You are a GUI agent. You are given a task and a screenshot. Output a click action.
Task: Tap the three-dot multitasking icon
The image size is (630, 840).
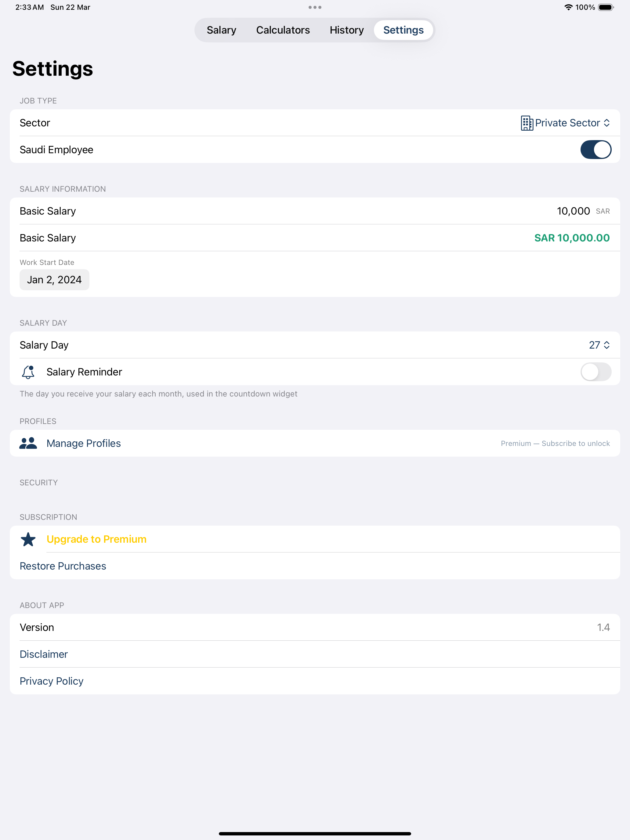click(315, 7)
